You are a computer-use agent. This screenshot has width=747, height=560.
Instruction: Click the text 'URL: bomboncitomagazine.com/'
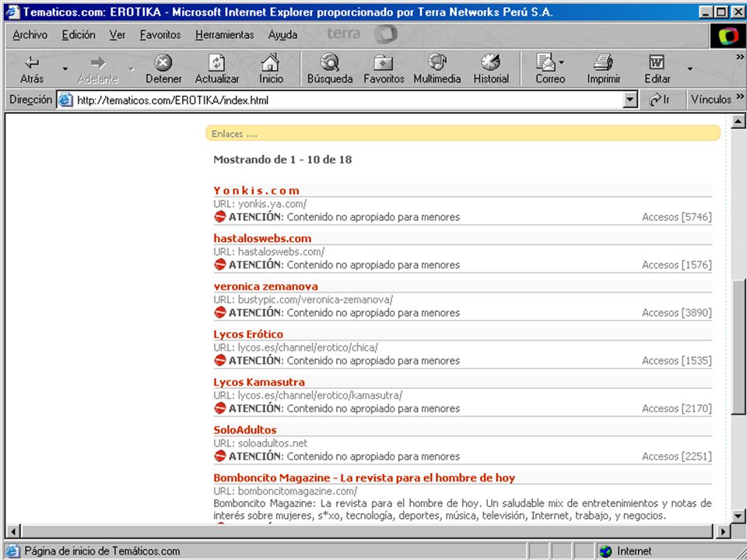pos(285,491)
